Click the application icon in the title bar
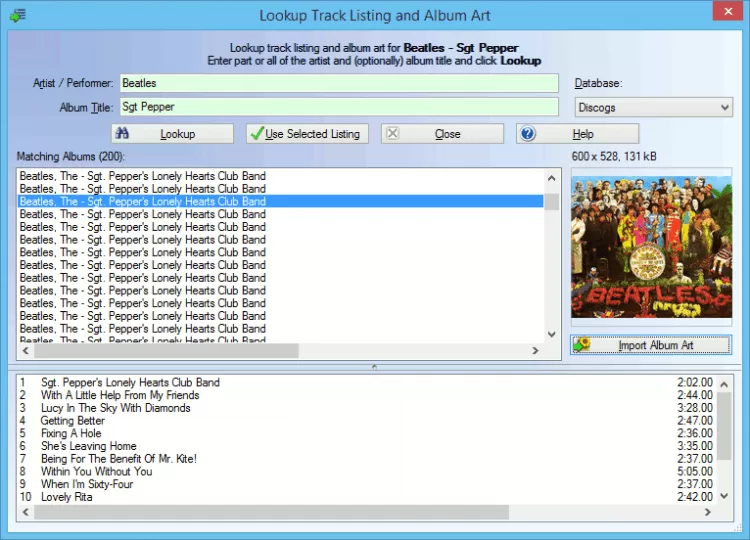This screenshot has width=750, height=540. (x=18, y=15)
